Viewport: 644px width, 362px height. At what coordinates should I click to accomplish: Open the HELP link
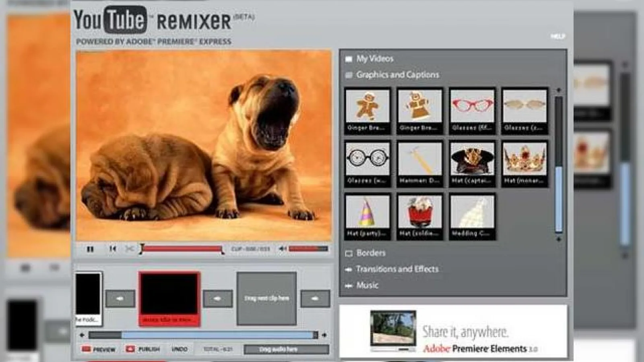tap(558, 36)
